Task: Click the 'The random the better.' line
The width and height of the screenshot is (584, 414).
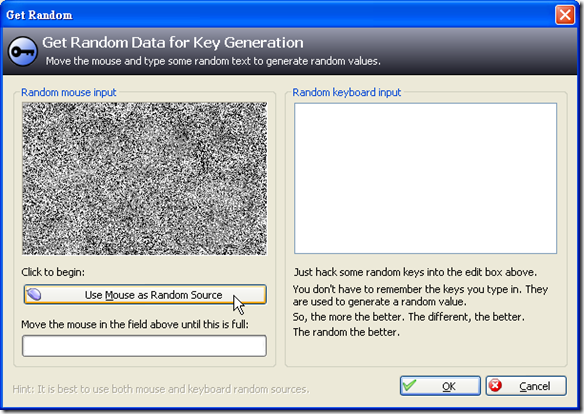Action: pos(346,332)
